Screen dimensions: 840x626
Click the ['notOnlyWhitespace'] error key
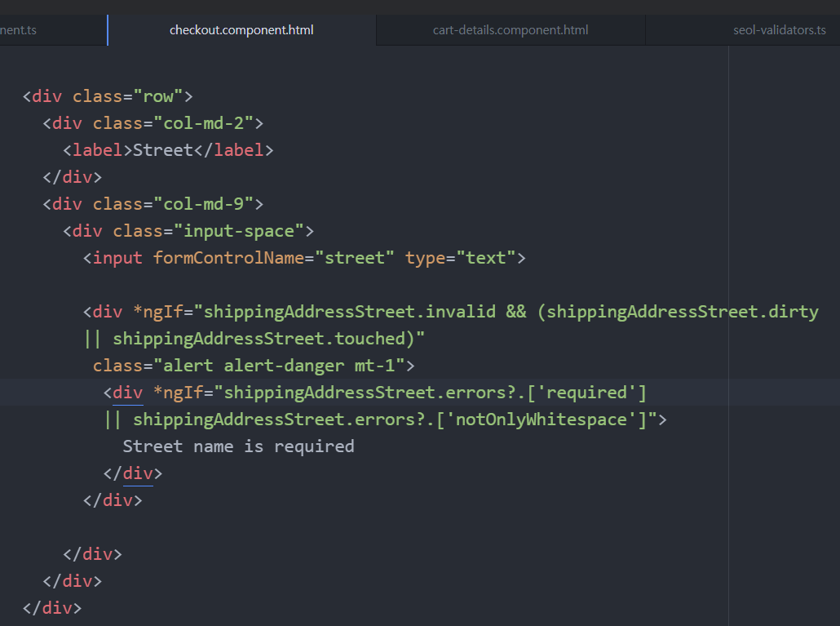pyautogui.click(x=542, y=420)
